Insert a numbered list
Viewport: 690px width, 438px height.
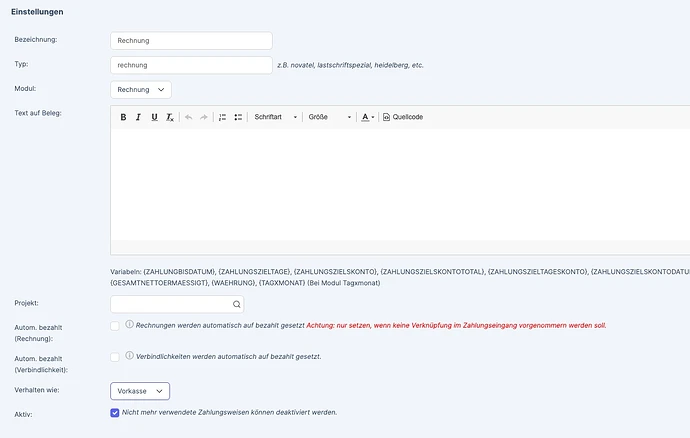(x=223, y=117)
